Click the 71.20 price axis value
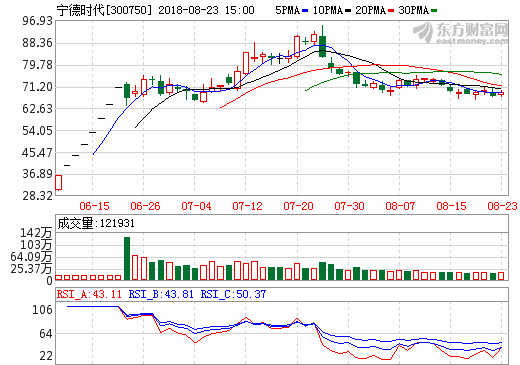The image size is (520, 365). click(37, 87)
